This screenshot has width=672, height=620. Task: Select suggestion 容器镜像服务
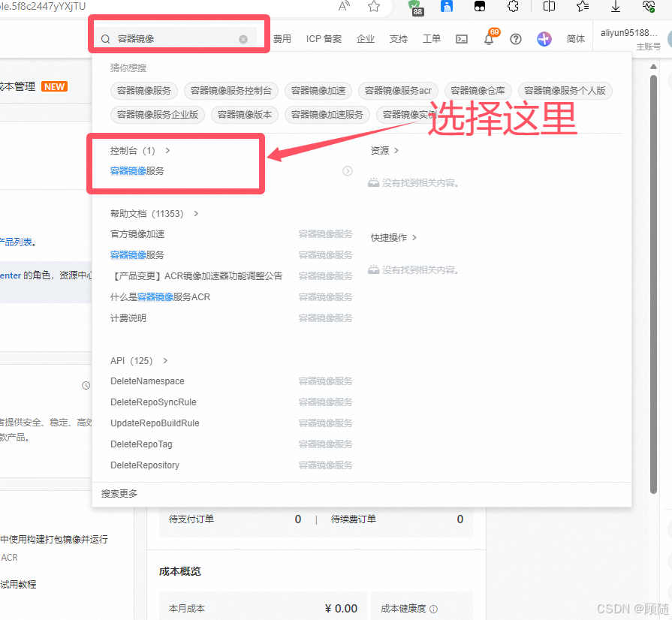(x=144, y=91)
